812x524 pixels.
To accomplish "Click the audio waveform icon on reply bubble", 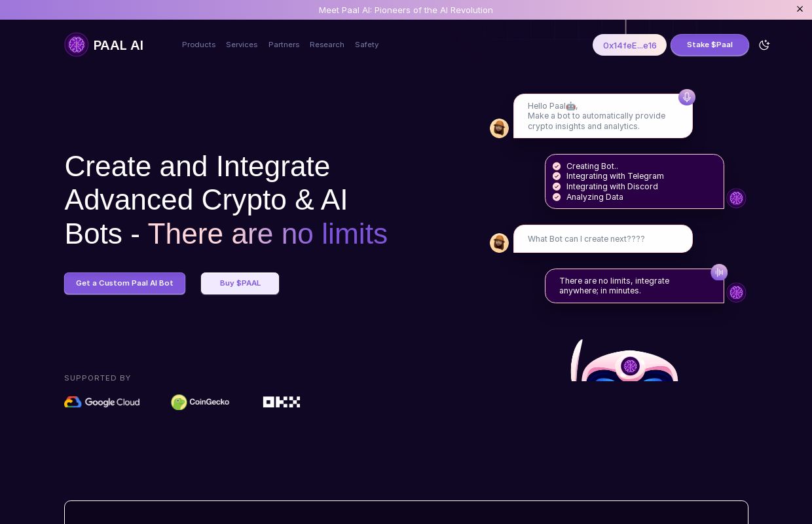I will click(719, 272).
